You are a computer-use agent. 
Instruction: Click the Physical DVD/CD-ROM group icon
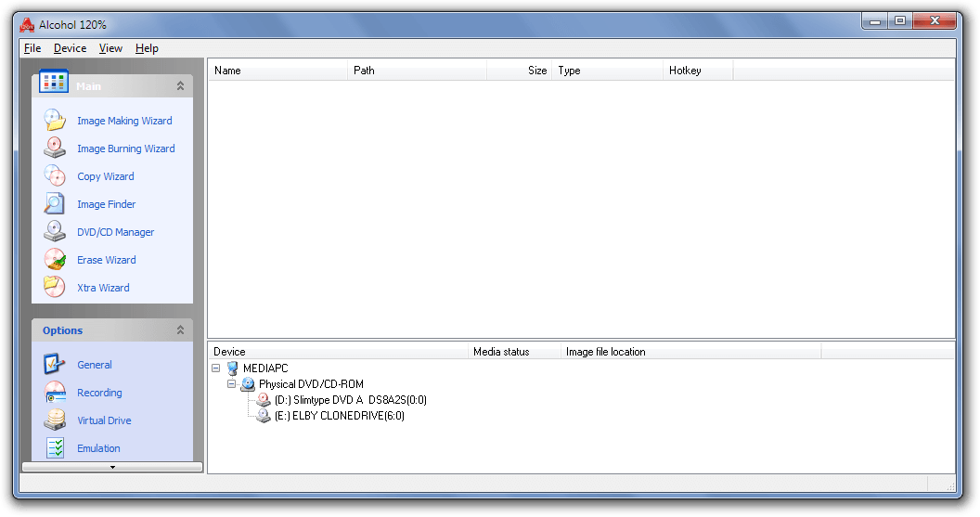click(x=248, y=384)
